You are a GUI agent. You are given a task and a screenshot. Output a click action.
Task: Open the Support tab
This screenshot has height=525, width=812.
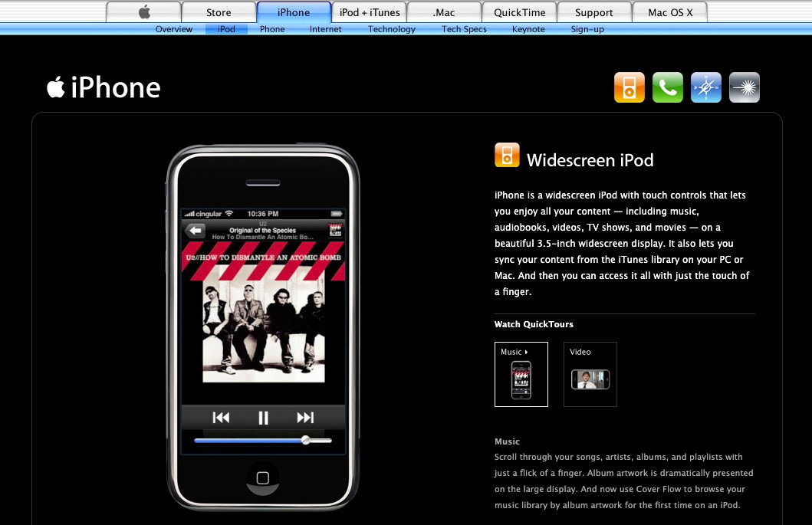594,12
